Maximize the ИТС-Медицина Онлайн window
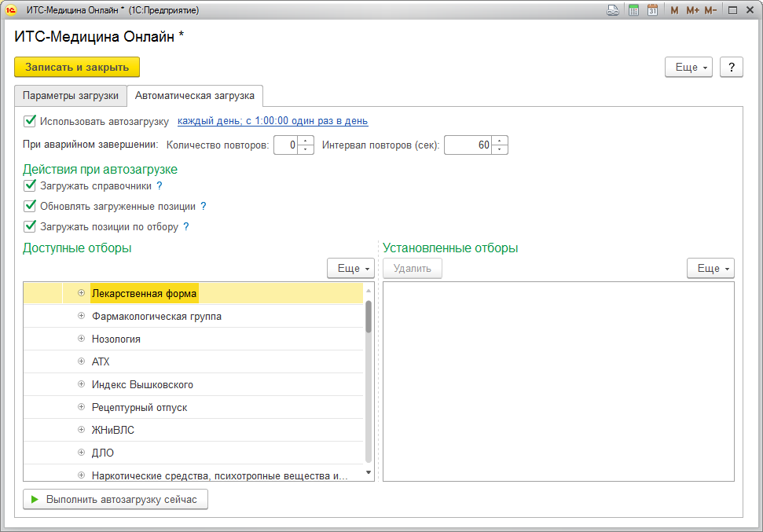Screen dimensions: 763x532 coord(732,10)
